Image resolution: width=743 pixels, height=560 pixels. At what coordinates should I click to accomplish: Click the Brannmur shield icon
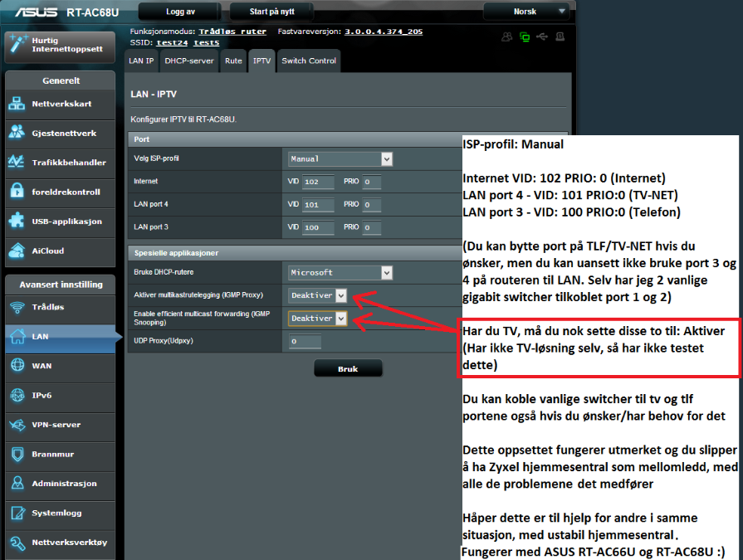[x=17, y=454]
